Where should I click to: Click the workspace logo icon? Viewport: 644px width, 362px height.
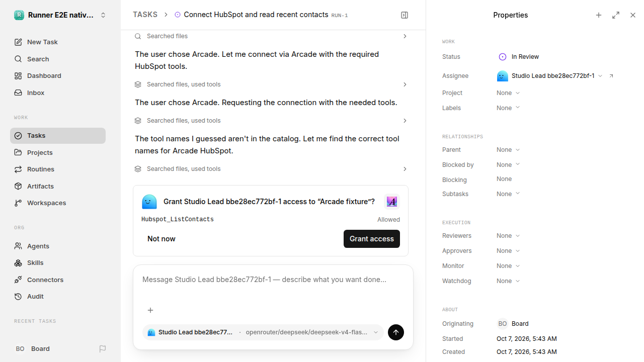point(19,15)
